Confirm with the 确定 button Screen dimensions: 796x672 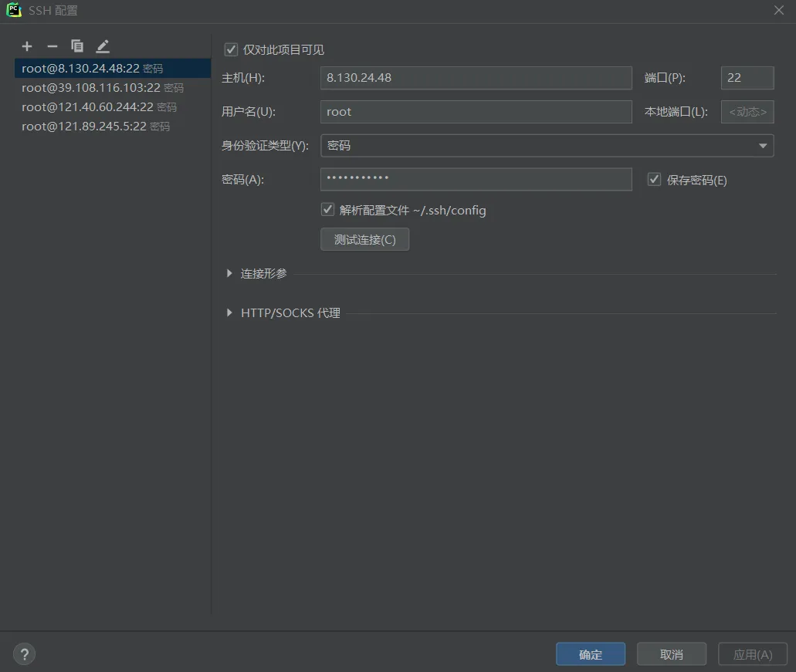click(x=591, y=654)
